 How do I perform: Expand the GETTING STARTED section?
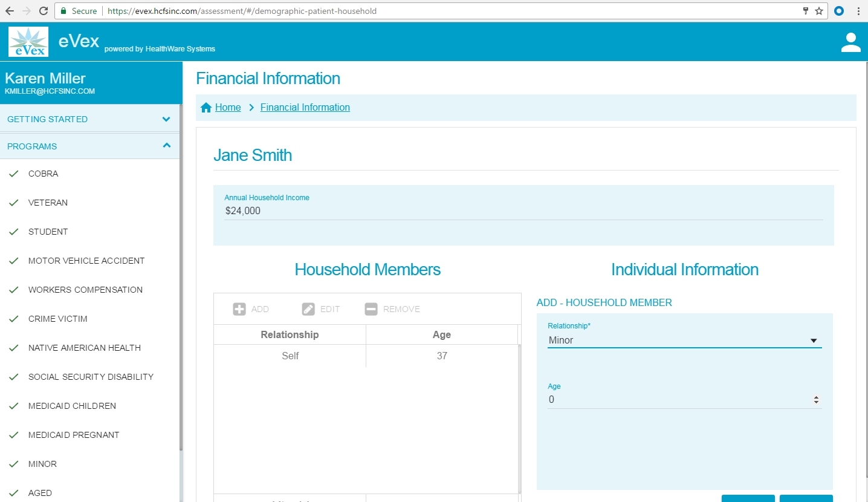click(x=166, y=119)
